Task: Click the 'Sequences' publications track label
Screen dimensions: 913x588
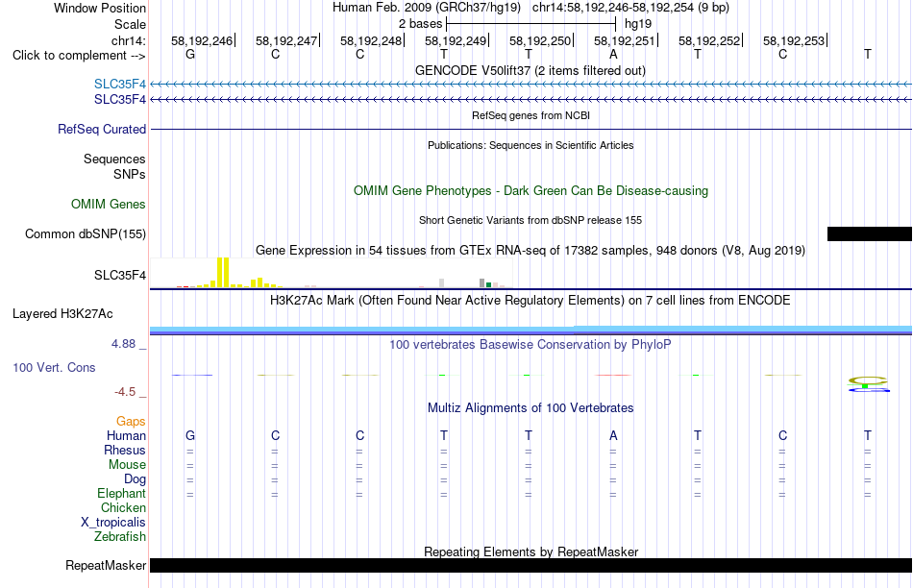Action: 114,159
